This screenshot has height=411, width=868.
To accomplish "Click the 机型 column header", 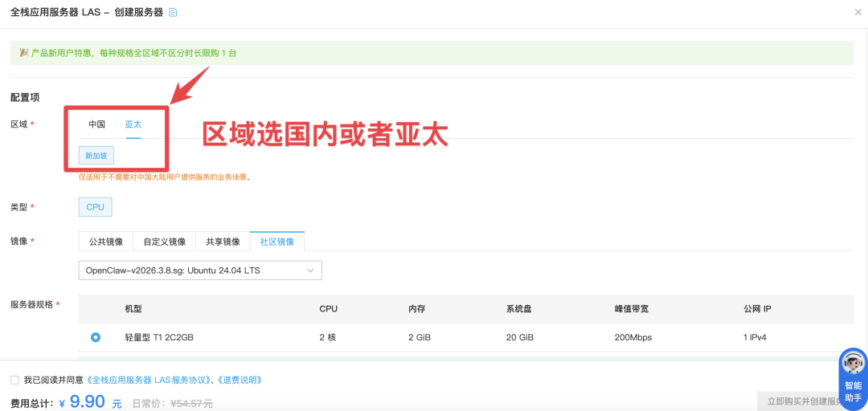I will [x=133, y=308].
